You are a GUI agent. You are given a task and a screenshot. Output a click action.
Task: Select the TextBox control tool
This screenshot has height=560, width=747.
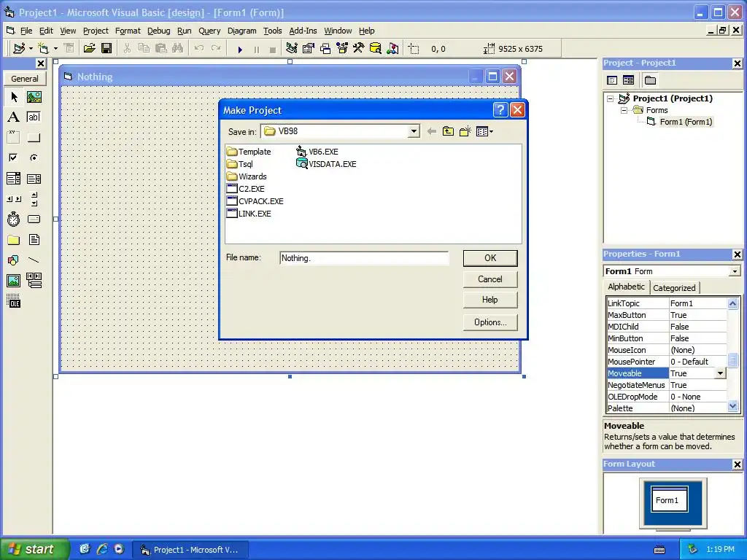[34, 117]
